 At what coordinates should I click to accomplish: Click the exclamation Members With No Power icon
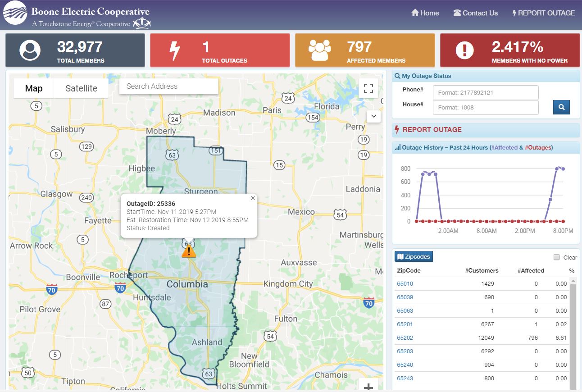(464, 50)
